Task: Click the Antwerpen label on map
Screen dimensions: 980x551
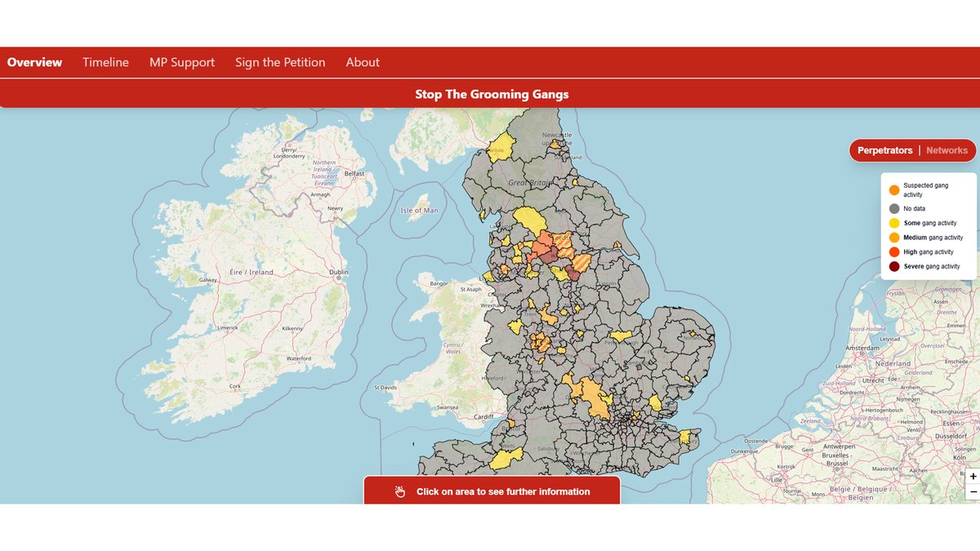Action: click(840, 447)
